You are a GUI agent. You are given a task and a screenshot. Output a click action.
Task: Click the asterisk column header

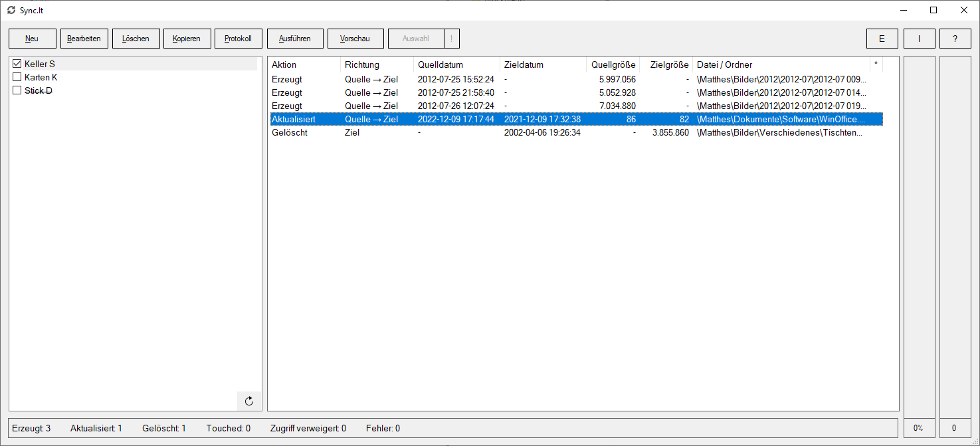click(876, 64)
